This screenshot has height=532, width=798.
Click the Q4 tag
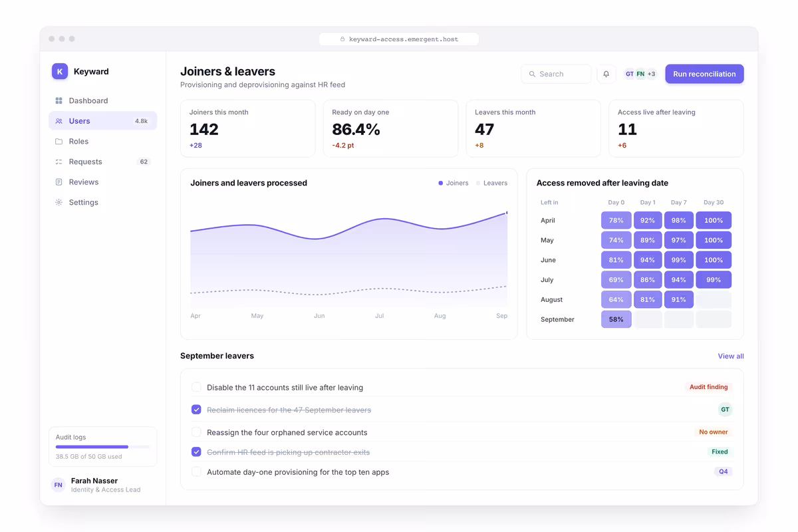tap(723, 471)
